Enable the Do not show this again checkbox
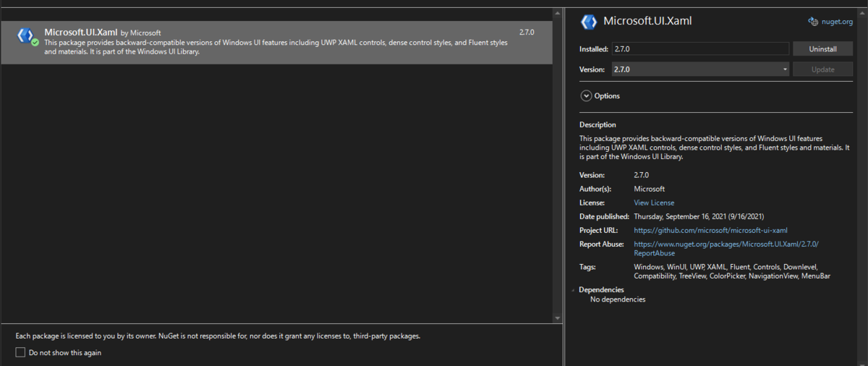 tap(20, 352)
